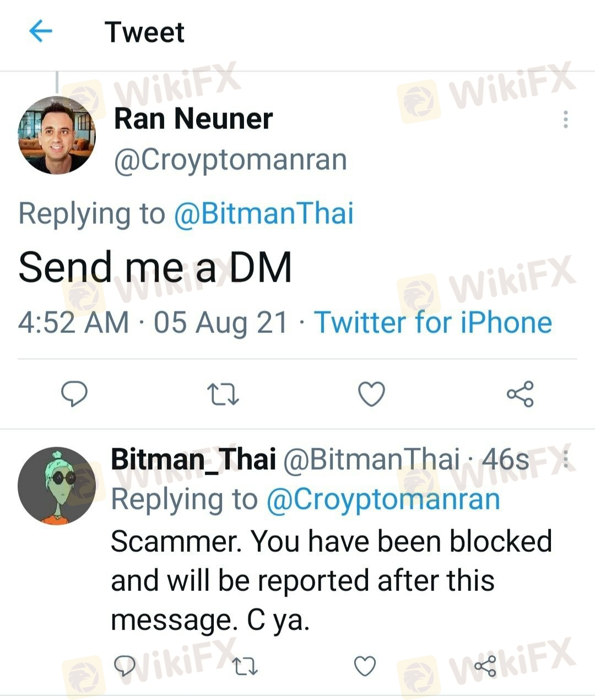
Task: Open the main tweet author's profile picture
Action: click(57, 136)
